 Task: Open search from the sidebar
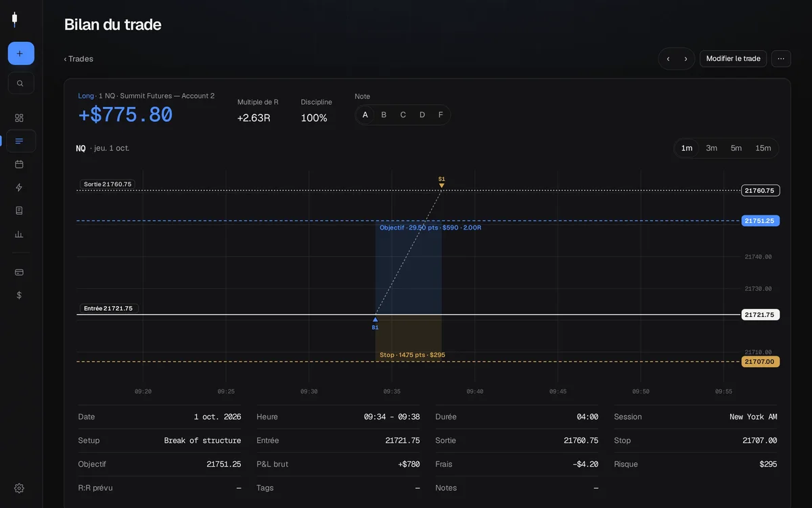point(21,83)
